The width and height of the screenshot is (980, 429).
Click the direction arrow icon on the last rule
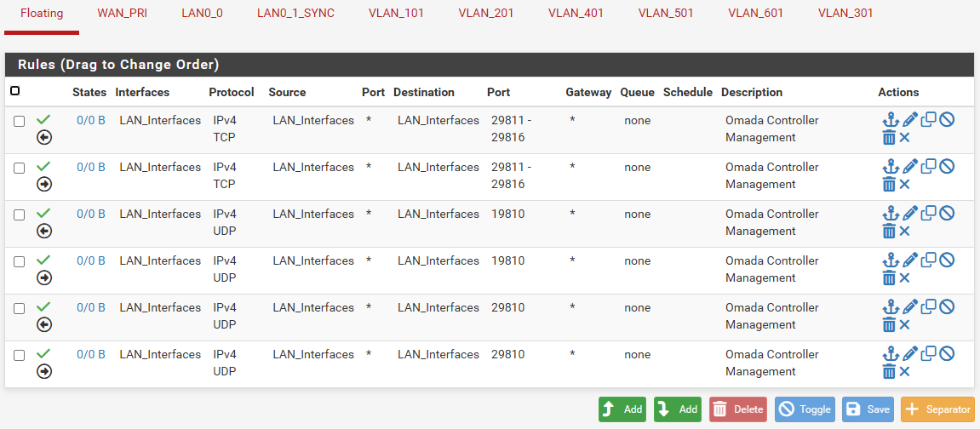click(x=44, y=371)
